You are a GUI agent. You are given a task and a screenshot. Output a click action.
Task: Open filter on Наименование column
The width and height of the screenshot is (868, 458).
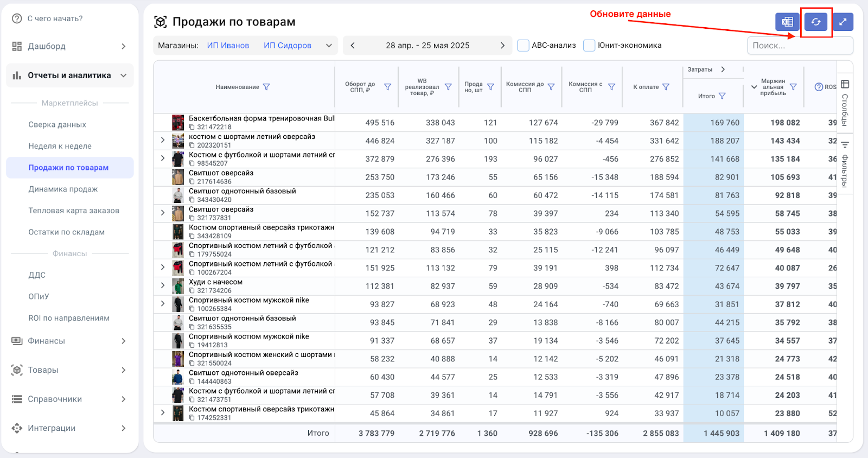(x=266, y=87)
